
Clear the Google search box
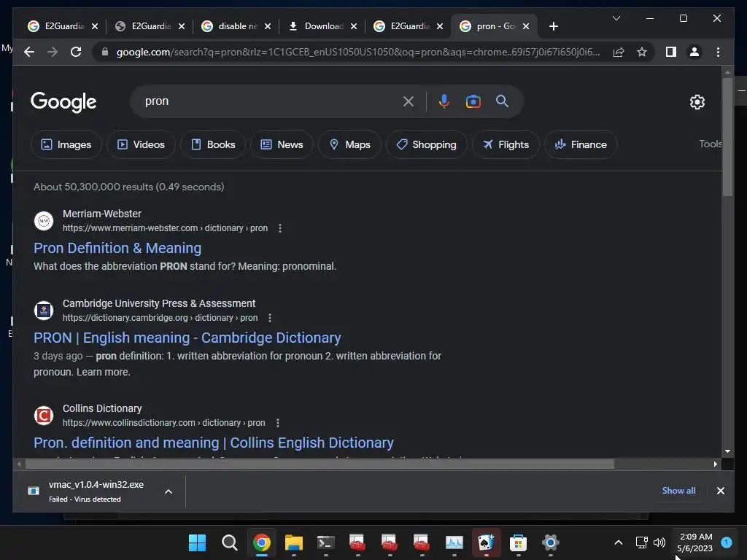[409, 101]
